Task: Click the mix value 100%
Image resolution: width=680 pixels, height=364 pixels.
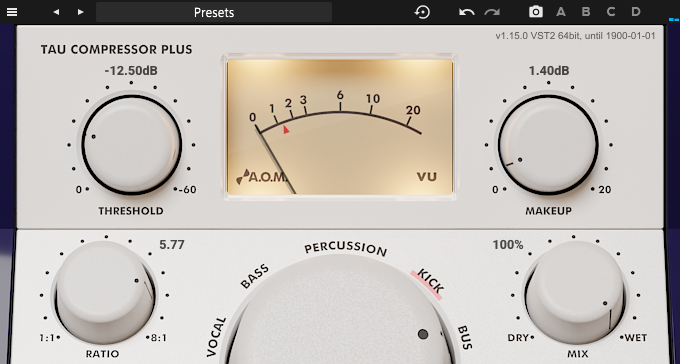Action: [508, 245]
